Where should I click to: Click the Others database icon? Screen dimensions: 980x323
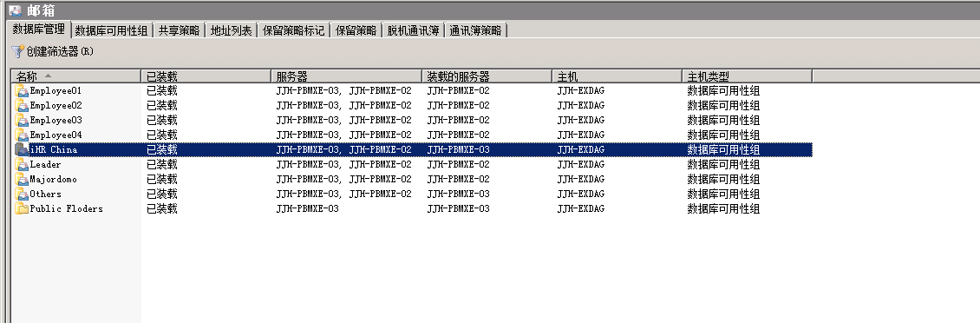pyautogui.click(x=22, y=194)
